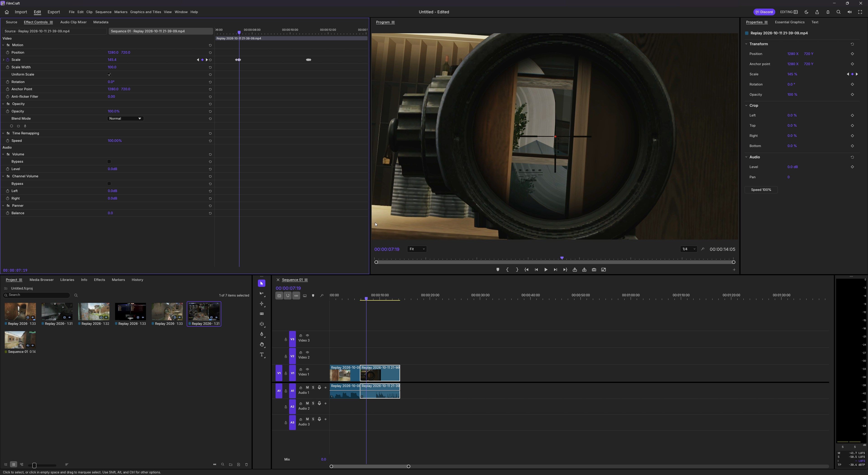Open notifications bell icon
Viewport: 868px width, 475px height.
(x=828, y=12)
